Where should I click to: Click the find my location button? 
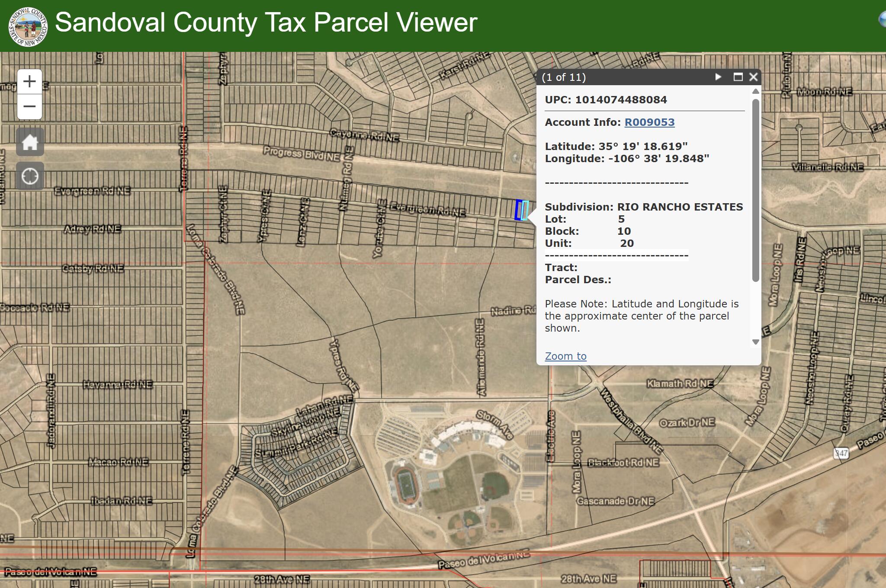[30, 176]
